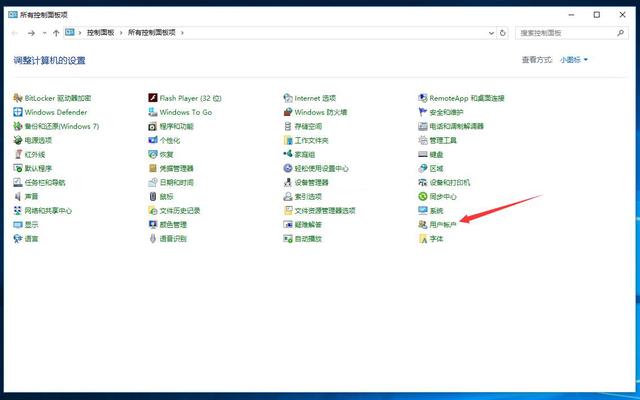Click the control panel icon in address bar
This screenshot has width=640, height=400.
[70, 32]
